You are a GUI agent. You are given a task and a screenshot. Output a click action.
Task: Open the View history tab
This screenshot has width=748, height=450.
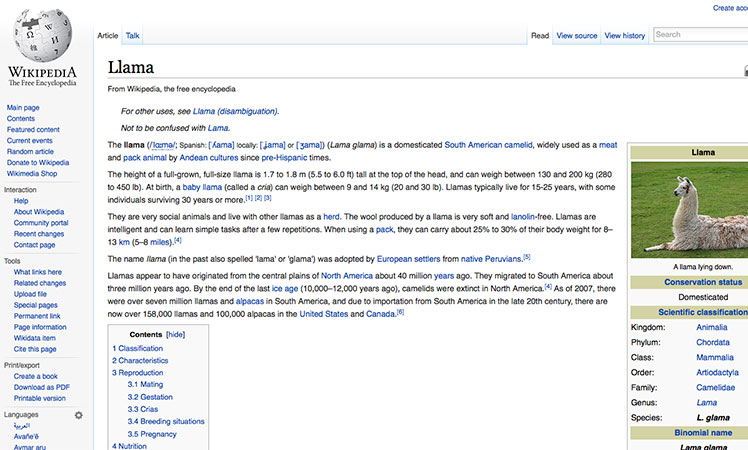(x=624, y=35)
